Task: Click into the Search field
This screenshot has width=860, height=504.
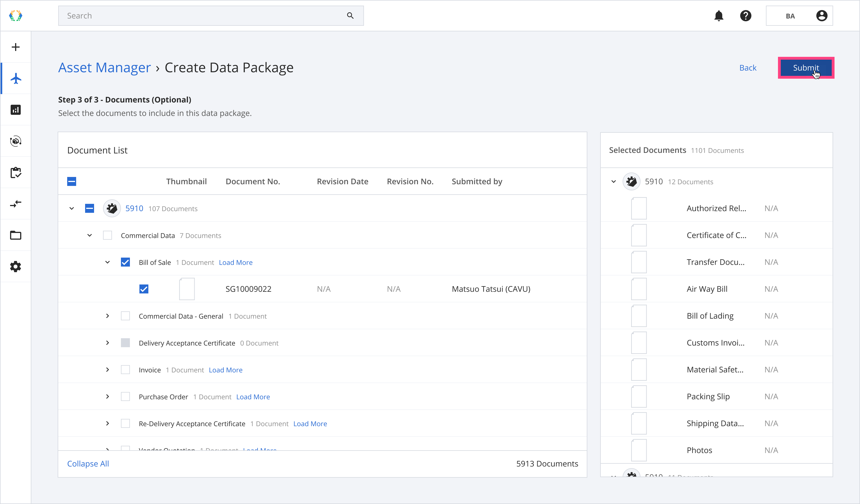Action: 205,16
